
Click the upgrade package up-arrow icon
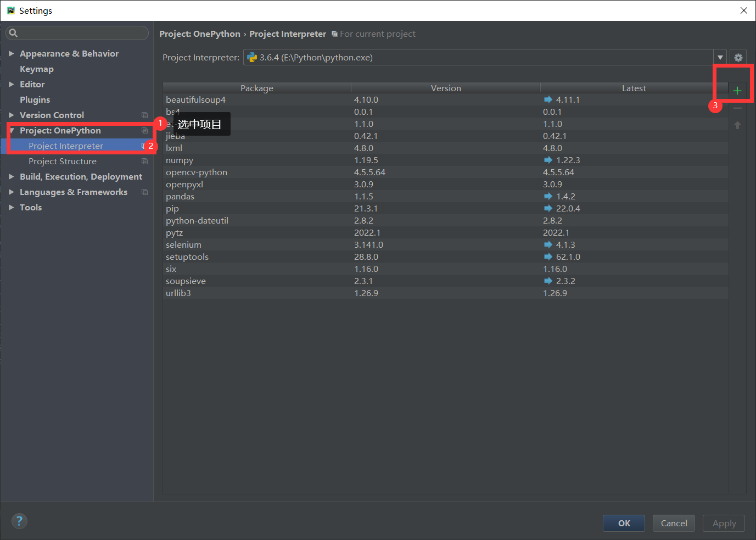click(737, 125)
